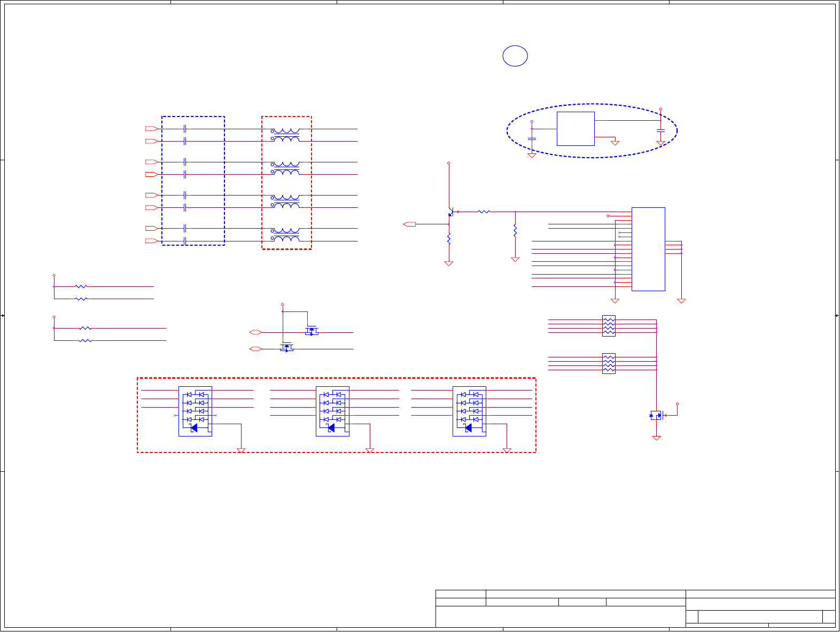Pick ground symbol right of the small IC box
Viewport: 840px width, 632px height.
tap(615, 143)
